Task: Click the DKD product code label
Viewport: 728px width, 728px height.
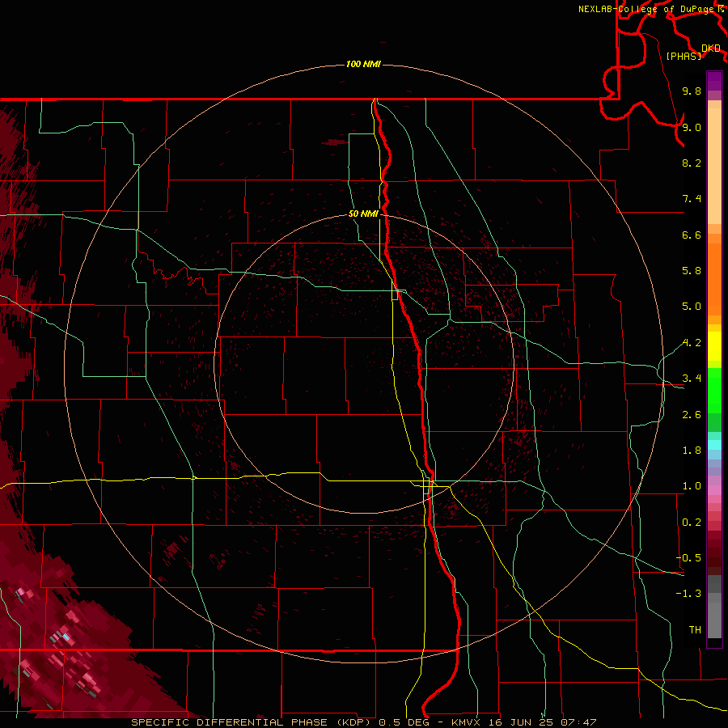Action: point(710,49)
